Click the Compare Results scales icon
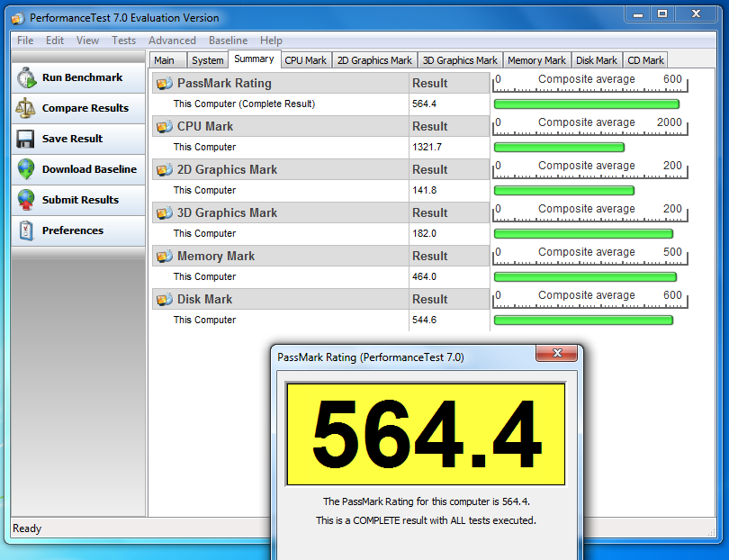729x560 pixels. 25,108
